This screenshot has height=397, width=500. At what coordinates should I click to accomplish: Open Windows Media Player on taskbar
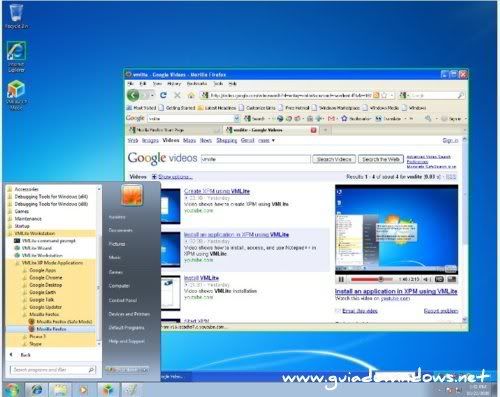point(83,390)
